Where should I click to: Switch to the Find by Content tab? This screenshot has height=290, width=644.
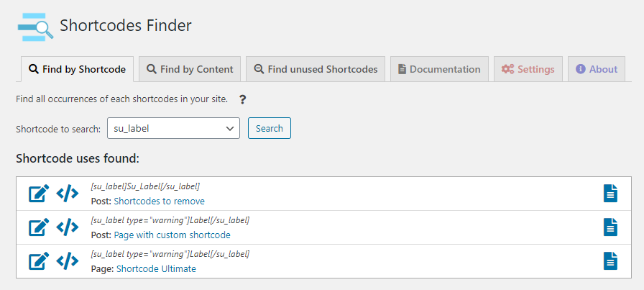[x=190, y=69]
